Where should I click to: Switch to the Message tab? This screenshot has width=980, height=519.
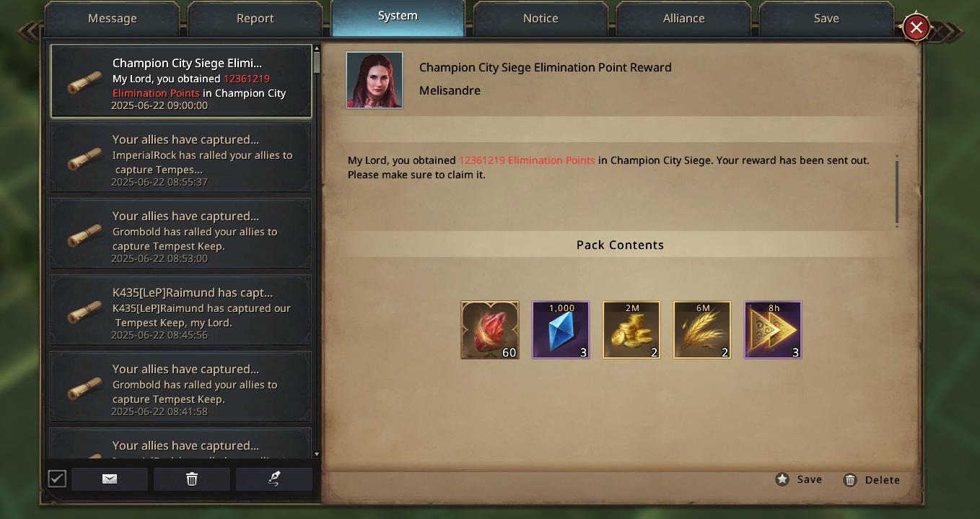pyautogui.click(x=113, y=19)
